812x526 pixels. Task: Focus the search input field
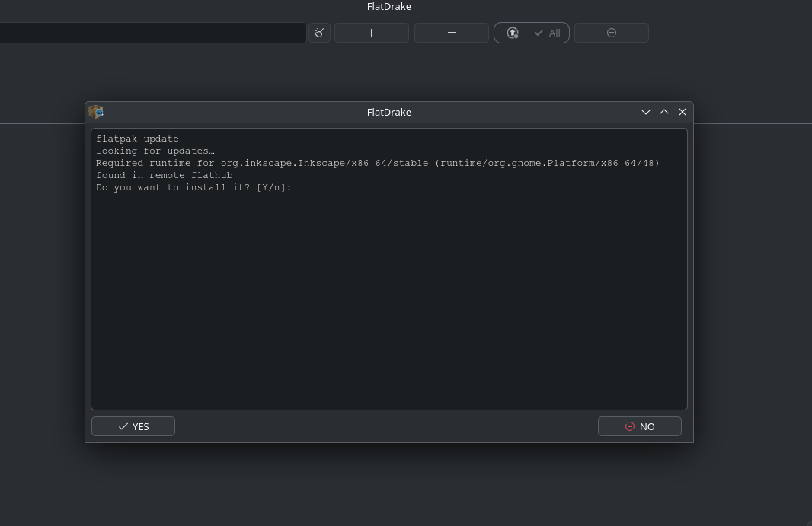coord(153,33)
